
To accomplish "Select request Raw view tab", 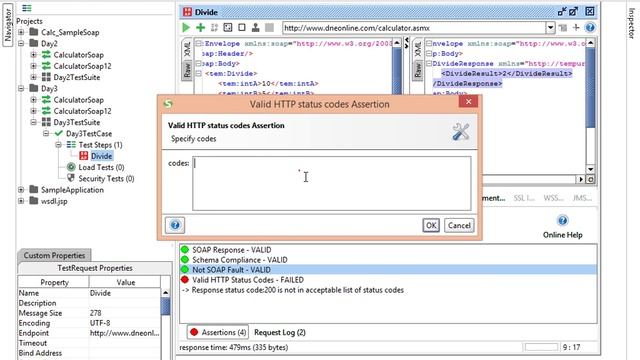I will pos(187,70).
